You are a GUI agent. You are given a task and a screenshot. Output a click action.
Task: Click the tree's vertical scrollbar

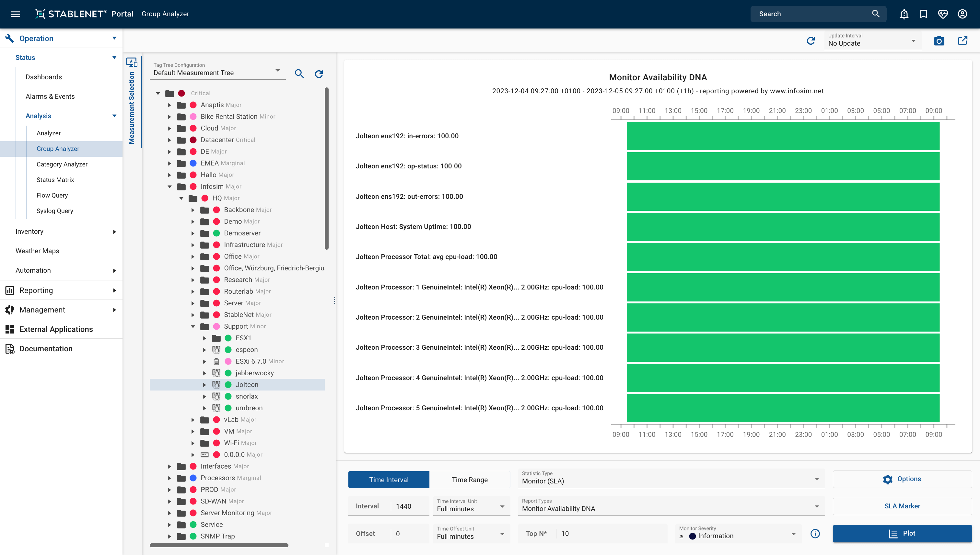coord(327,169)
